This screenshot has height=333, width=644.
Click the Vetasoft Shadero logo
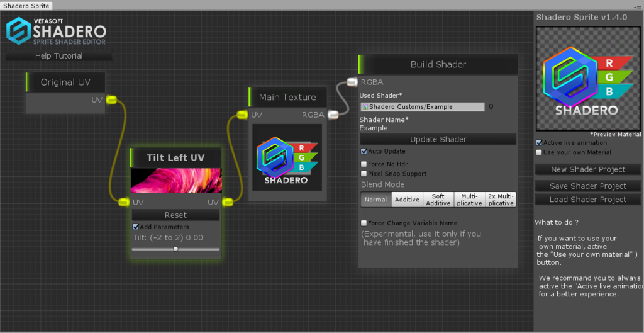56,31
